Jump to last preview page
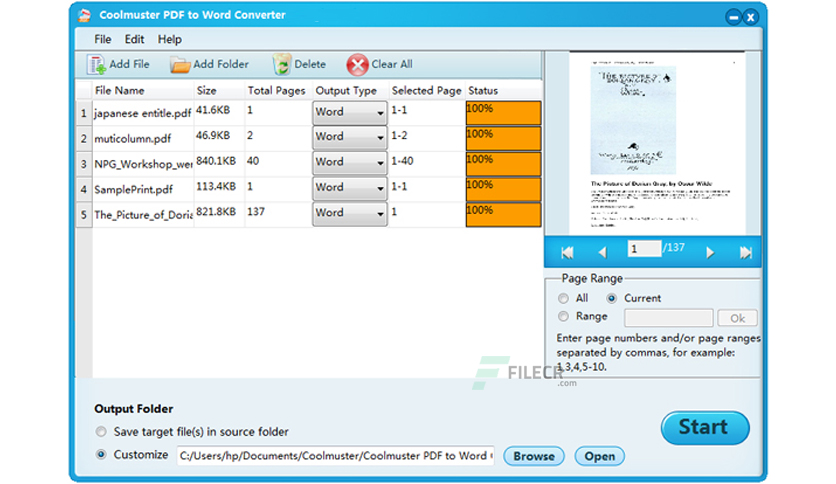Viewport: 836px width, 484px height. 745,252
